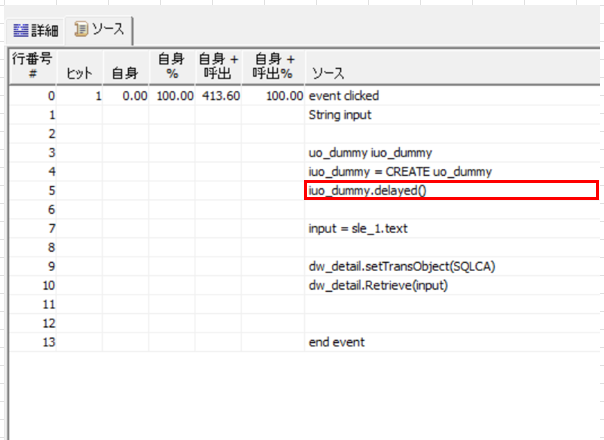
Task: Click the dw_detail.setTransObject(SQLCA) line
Action: 402,267
